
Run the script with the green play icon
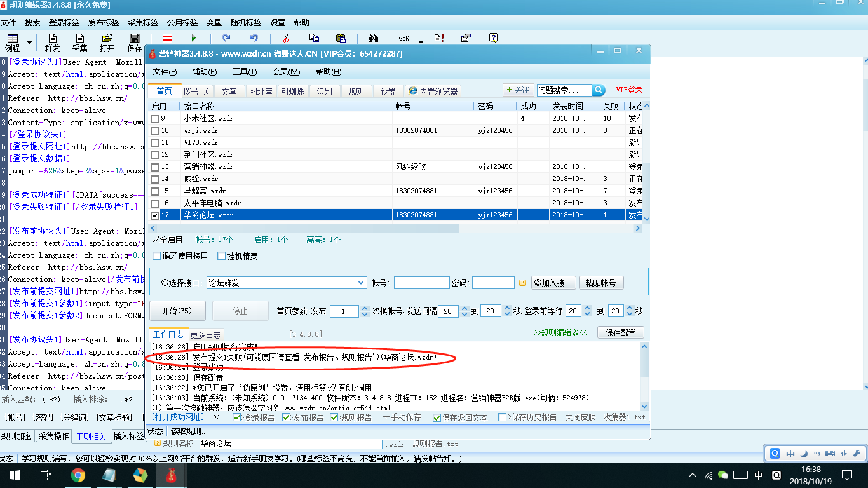click(194, 38)
